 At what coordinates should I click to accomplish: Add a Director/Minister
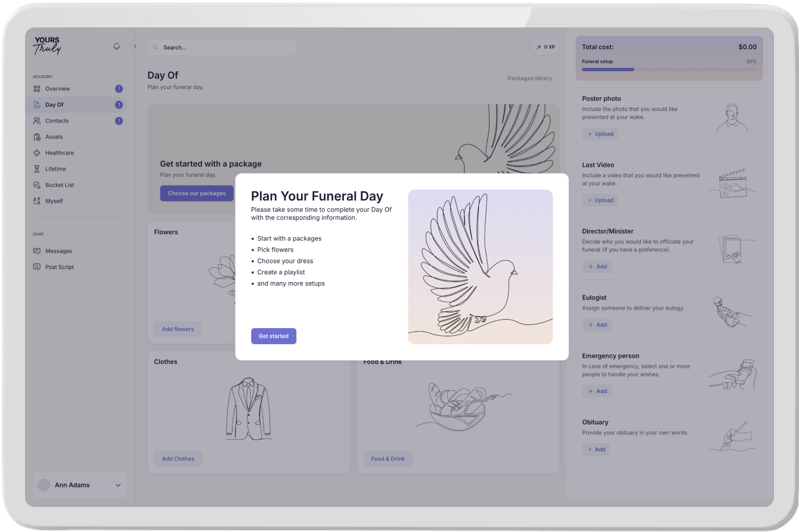click(597, 267)
